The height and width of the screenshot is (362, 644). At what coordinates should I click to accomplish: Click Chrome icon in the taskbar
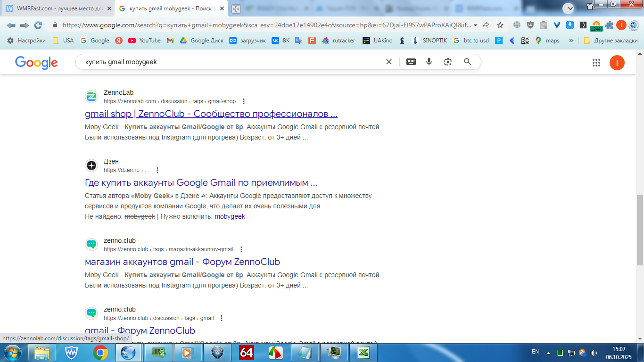tap(100, 353)
